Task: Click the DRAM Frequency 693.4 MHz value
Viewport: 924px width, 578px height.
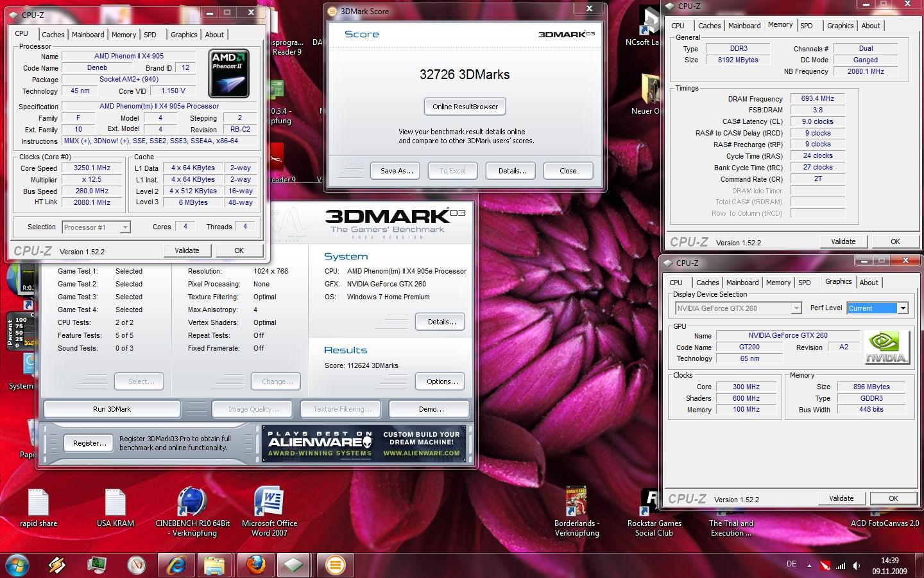Action: click(817, 98)
